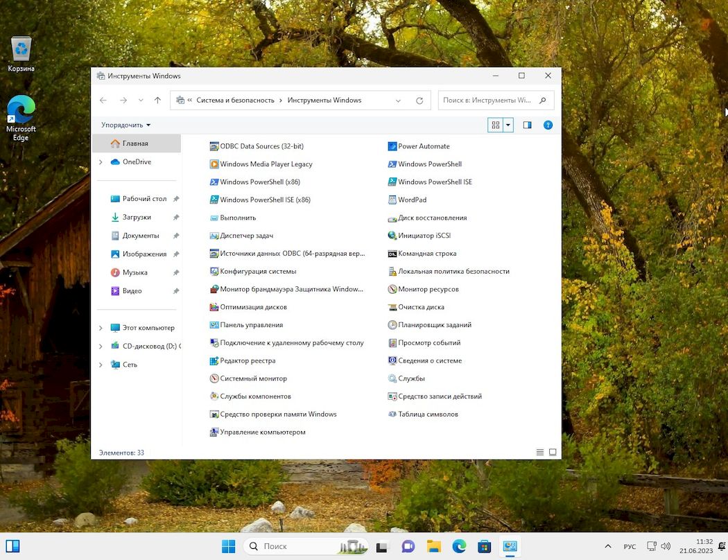The width and height of the screenshot is (728, 560).
Task: Click РУС language indicator
Action: [x=630, y=547]
